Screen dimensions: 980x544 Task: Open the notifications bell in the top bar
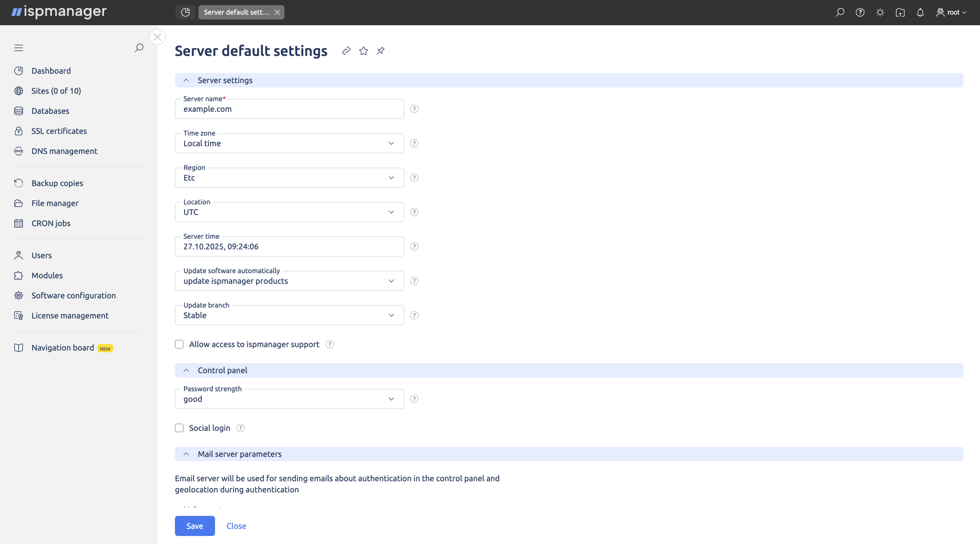pos(920,13)
